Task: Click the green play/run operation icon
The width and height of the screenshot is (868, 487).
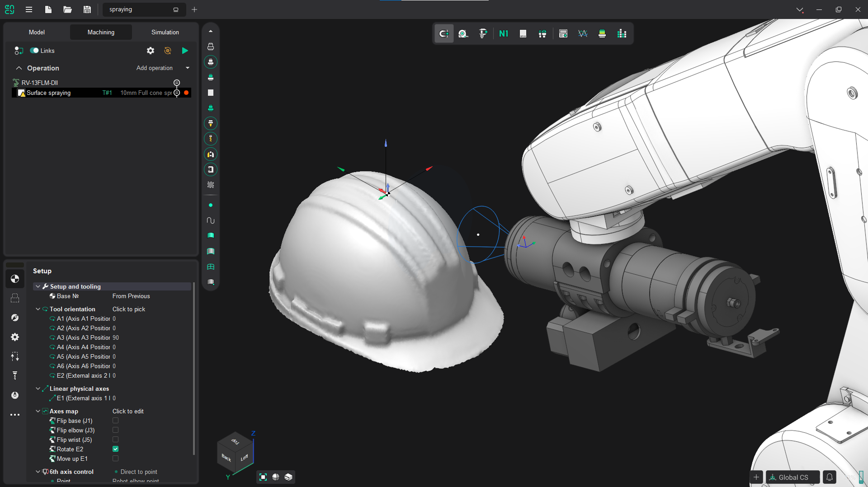Action: point(185,51)
